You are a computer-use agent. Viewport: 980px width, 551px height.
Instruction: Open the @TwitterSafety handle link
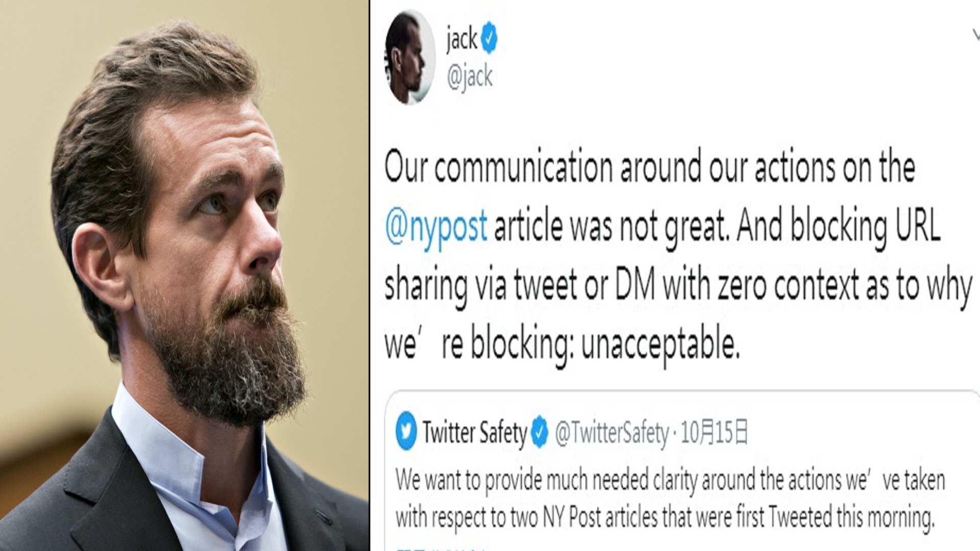(611, 433)
